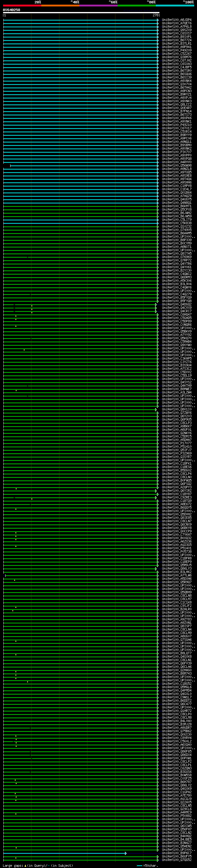Viewport: 197px width, 868px height.
Task: Open the UniRef100_P30707 hit label
Action: 177,152
